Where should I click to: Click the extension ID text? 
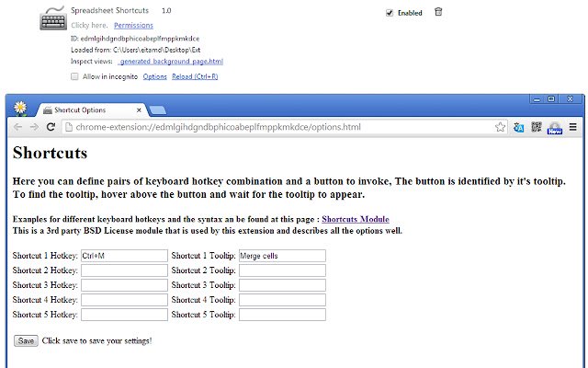coord(135,39)
